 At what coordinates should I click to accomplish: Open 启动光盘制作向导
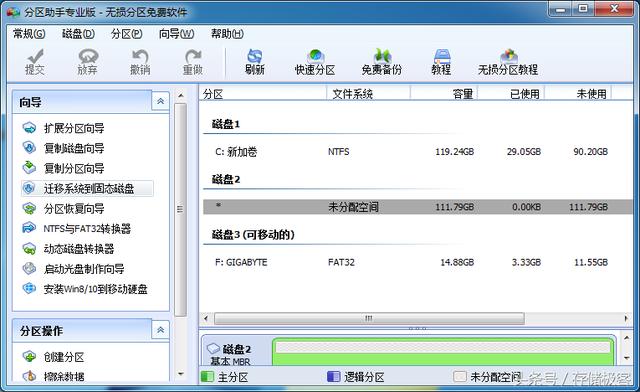click(x=73, y=269)
